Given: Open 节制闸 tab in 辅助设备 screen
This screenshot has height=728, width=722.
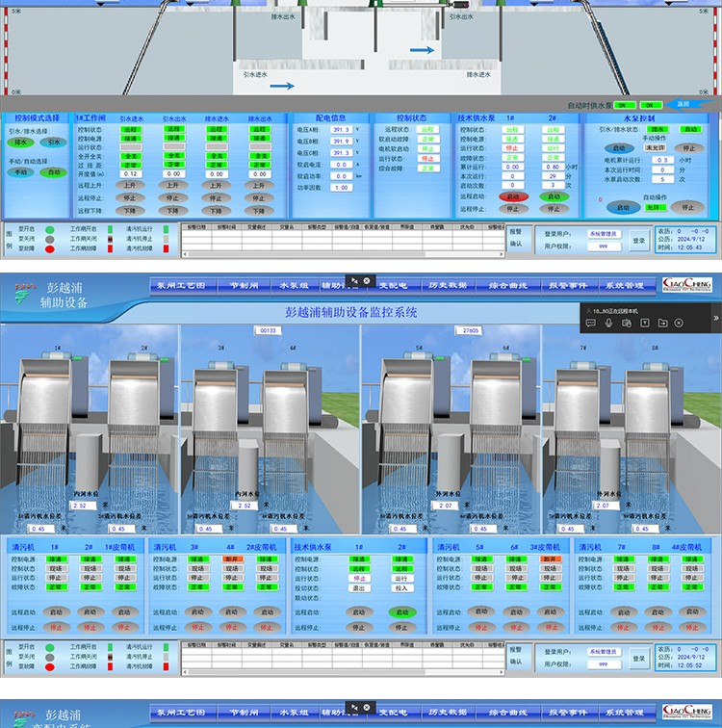Looking at the screenshot, I should pyautogui.click(x=245, y=286).
